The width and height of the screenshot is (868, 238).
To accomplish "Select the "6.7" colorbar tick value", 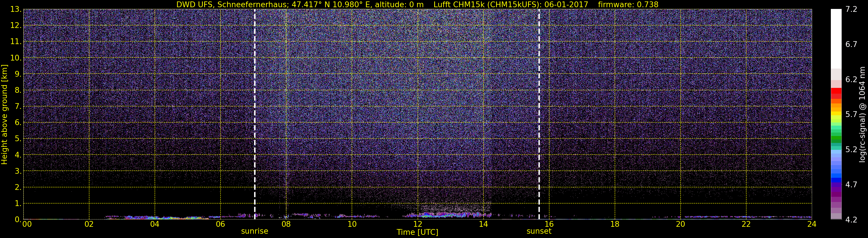I will (x=851, y=44).
